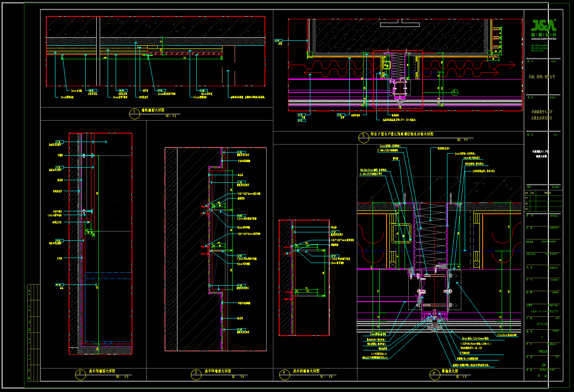Viewport: 574px width, 392px height.
Task: Click the sheet number 24
Action: coord(544,365)
